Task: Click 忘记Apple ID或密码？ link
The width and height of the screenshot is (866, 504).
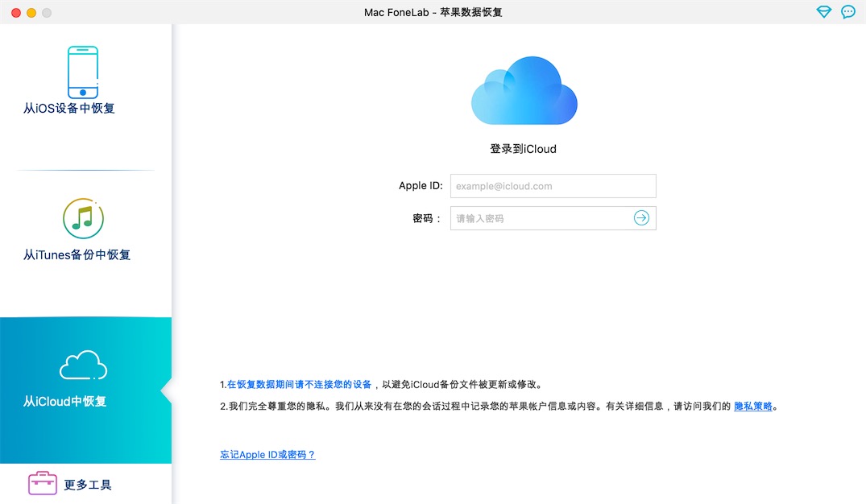Action: coord(267,455)
